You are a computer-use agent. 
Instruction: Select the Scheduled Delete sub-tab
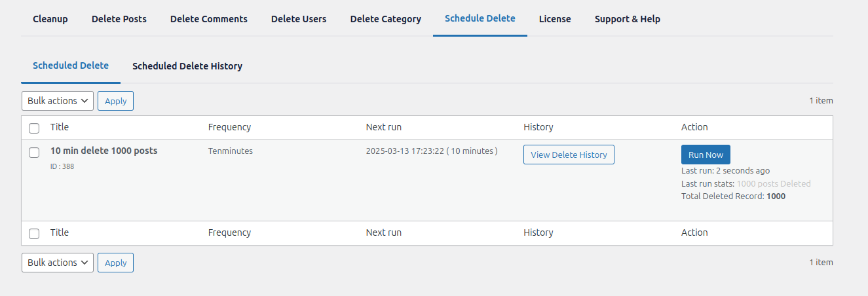pyautogui.click(x=71, y=65)
